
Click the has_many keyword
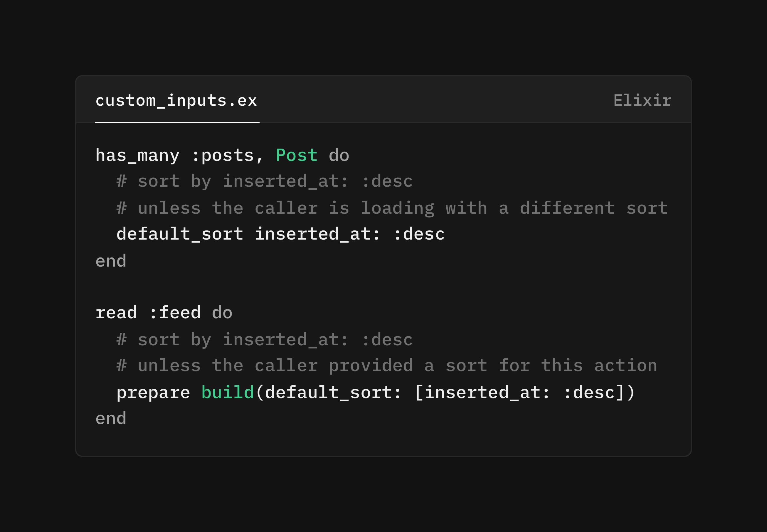point(137,156)
